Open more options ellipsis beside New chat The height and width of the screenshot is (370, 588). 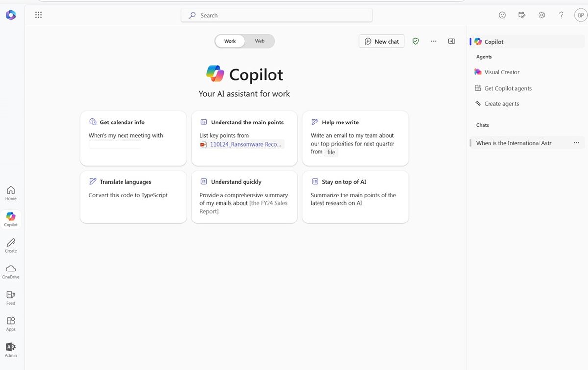pos(433,41)
